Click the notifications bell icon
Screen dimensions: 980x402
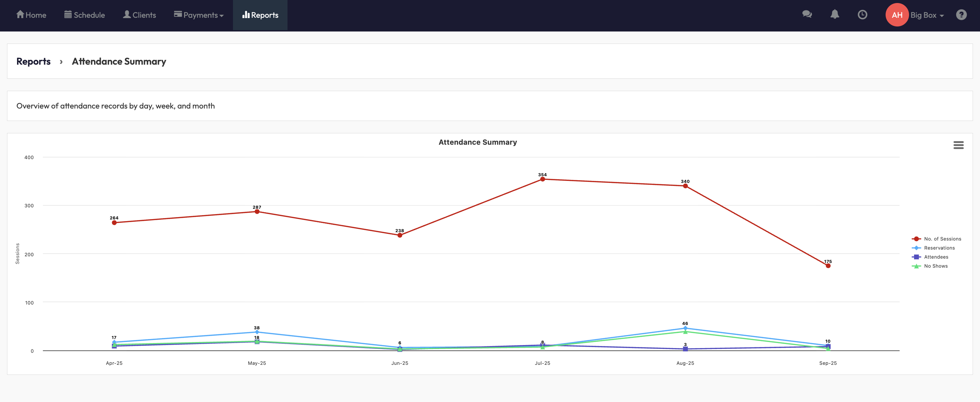point(834,14)
